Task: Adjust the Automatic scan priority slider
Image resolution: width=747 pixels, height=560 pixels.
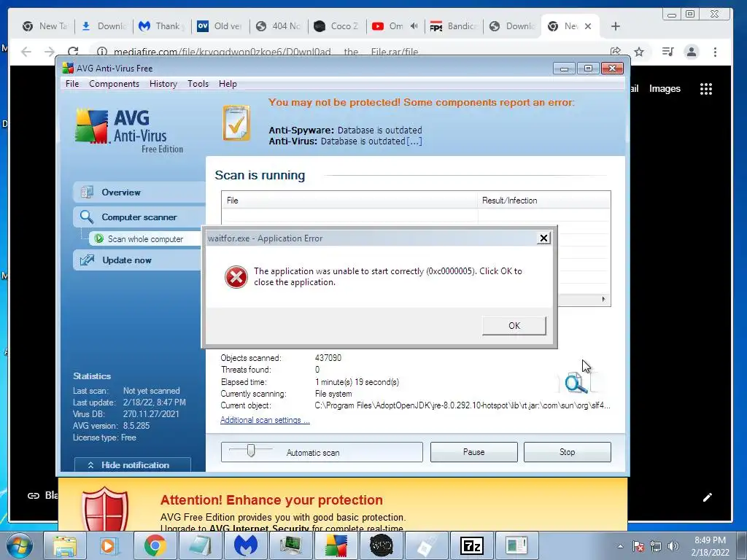Action: point(251,450)
